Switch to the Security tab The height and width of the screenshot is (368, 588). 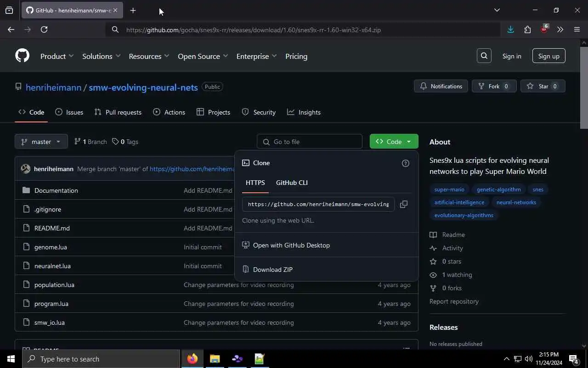pyautogui.click(x=259, y=112)
